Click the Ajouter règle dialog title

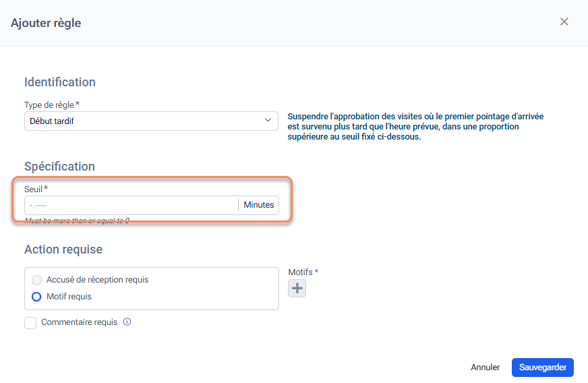[46, 23]
